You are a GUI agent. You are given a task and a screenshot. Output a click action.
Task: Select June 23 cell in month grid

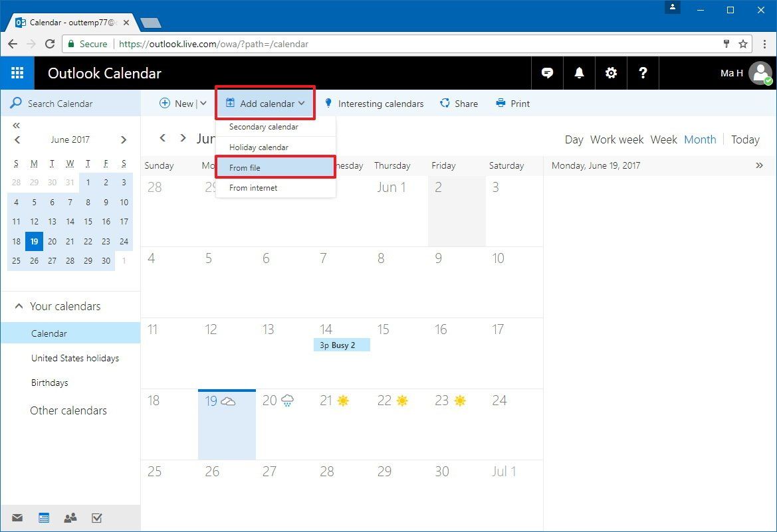(457, 424)
